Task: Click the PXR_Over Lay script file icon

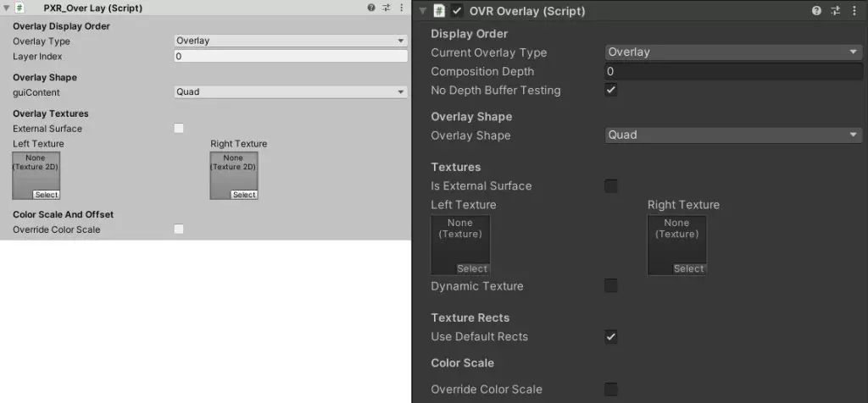Action: click(x=19, y=8)
